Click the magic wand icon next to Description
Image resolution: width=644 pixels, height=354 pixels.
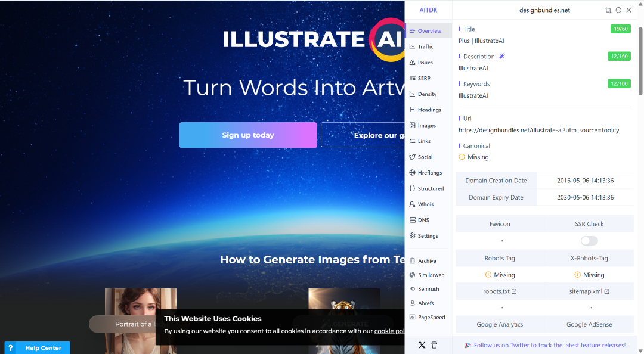(x=502, y=56)
